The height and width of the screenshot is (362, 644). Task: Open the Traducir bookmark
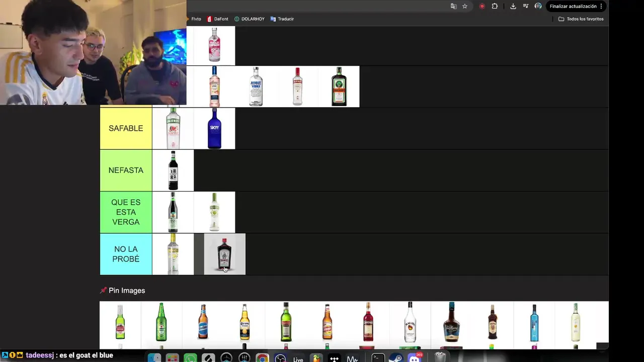[282, 19]
